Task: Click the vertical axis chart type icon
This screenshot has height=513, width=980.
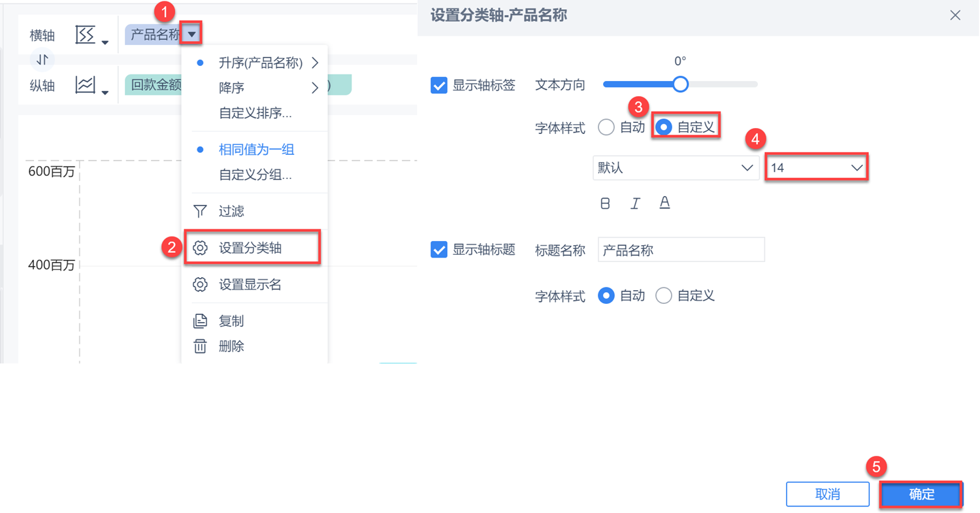Action: [x=86, y=84]
